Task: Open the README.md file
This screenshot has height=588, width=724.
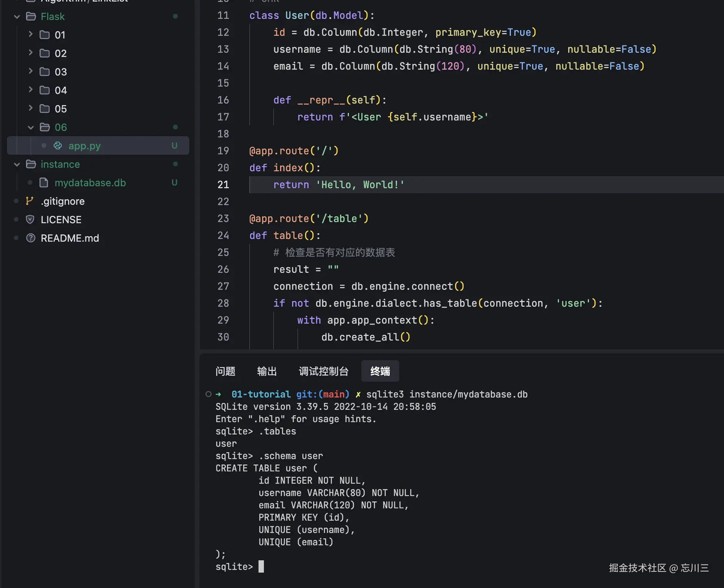Action: tap(70, 238)
